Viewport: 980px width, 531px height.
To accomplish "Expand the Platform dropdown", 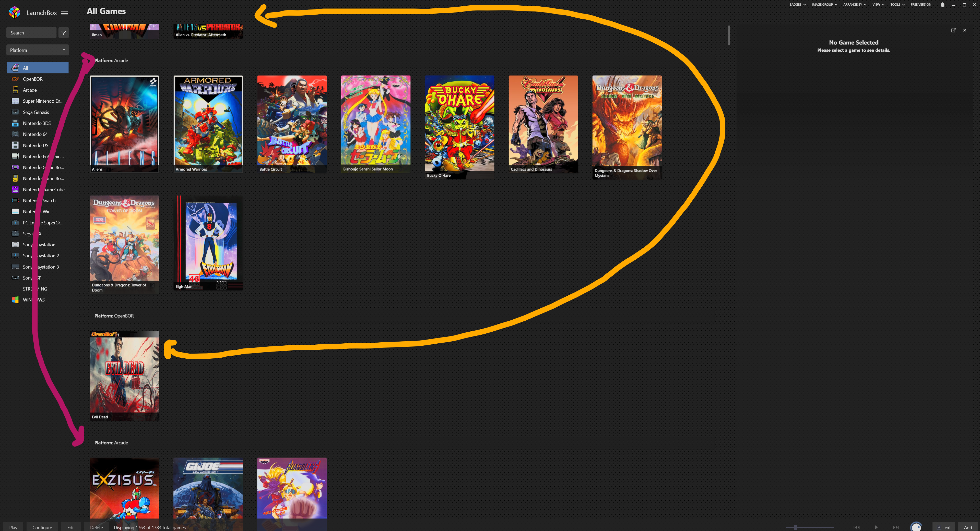I will pos(38,50).
